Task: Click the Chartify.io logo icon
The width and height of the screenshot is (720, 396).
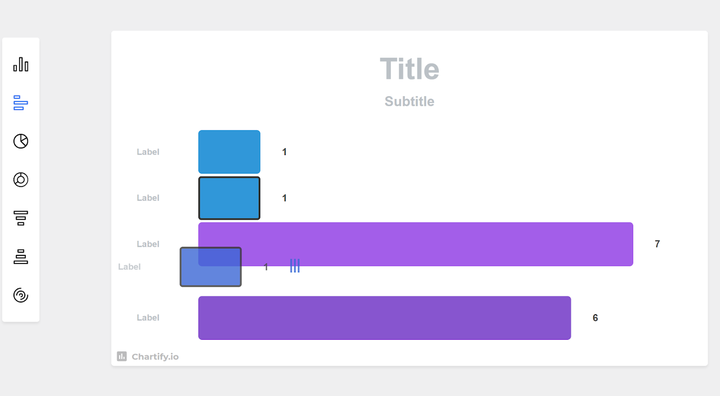Action: (x=122, y=356)
